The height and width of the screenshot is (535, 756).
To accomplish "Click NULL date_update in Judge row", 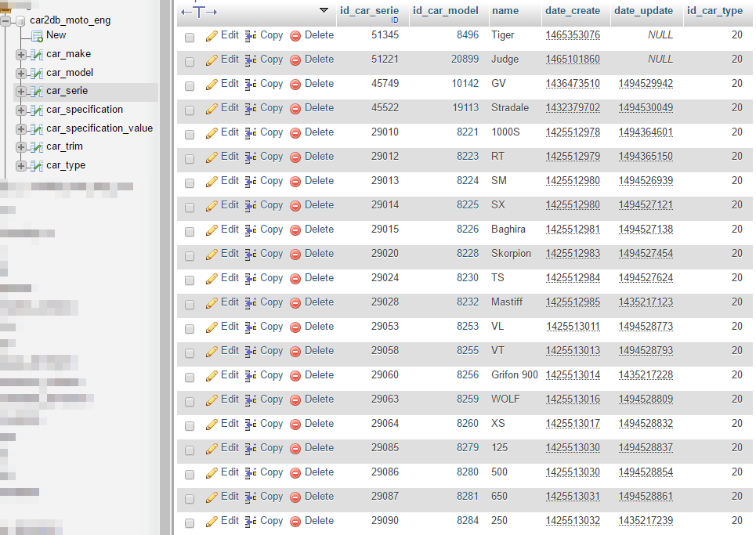I will click(660, 60).
